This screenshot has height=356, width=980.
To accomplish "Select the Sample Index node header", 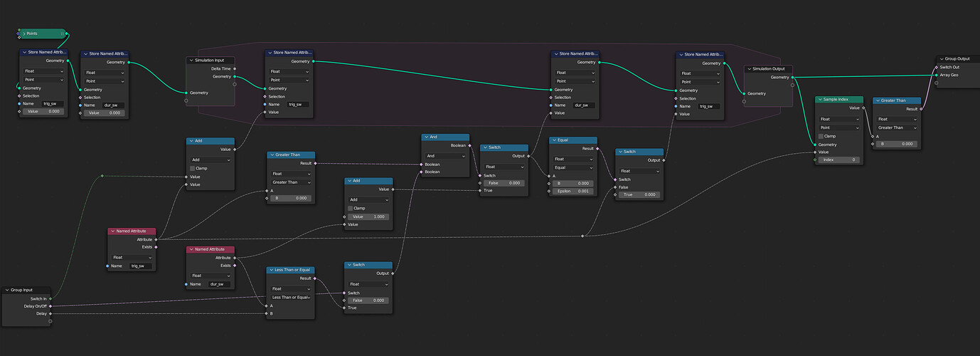I will coord(839,100).
